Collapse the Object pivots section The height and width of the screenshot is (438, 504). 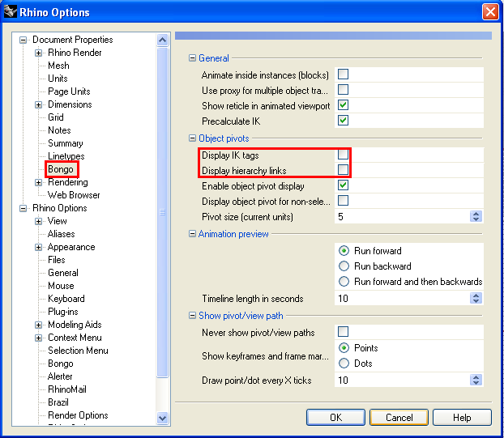192,138
